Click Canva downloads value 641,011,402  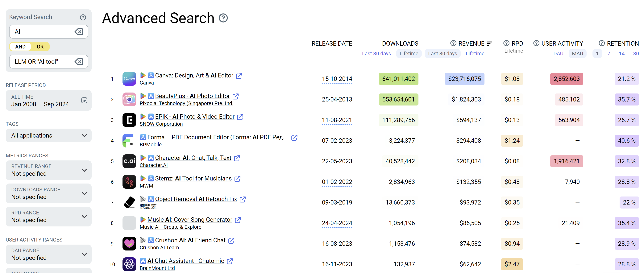coord(398,79)
